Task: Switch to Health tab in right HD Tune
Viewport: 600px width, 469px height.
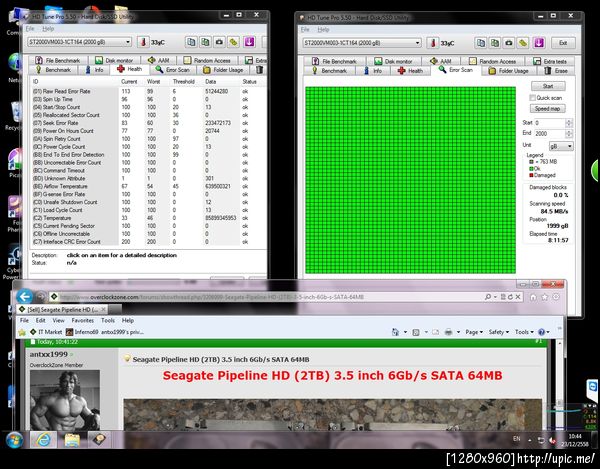Action: (x=410, y=71)
